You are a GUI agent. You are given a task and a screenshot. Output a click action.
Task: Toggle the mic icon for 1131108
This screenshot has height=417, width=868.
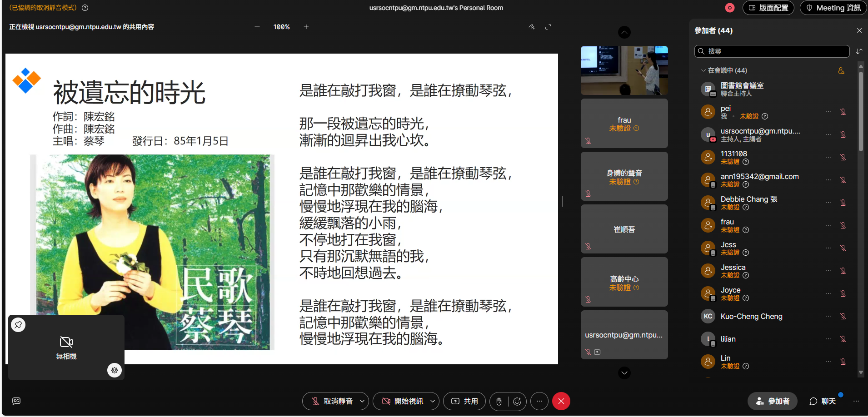coord(843,157)
